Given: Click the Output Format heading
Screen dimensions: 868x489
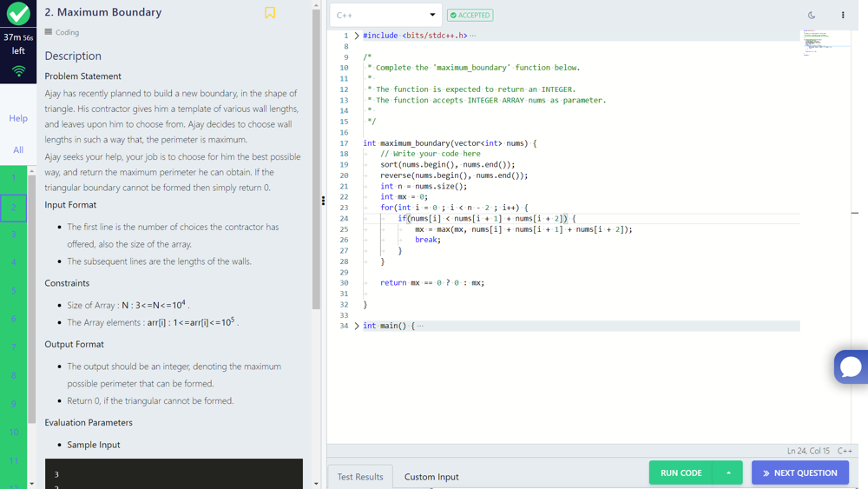Looking at the screenshot, I should (74, 345).
